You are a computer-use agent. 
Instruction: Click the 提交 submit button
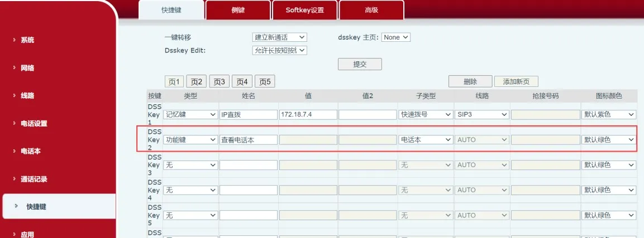point(360,64)
